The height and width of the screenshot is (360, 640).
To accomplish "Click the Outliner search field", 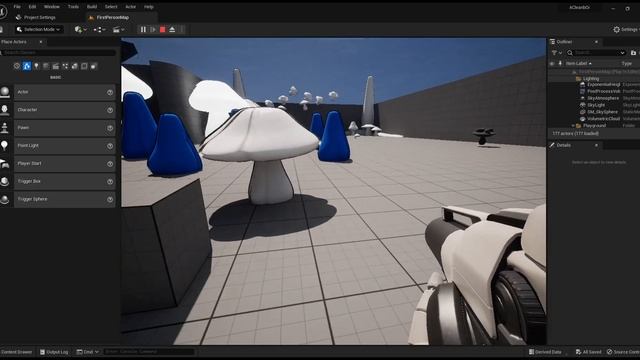I will click(x=596, y=53).
